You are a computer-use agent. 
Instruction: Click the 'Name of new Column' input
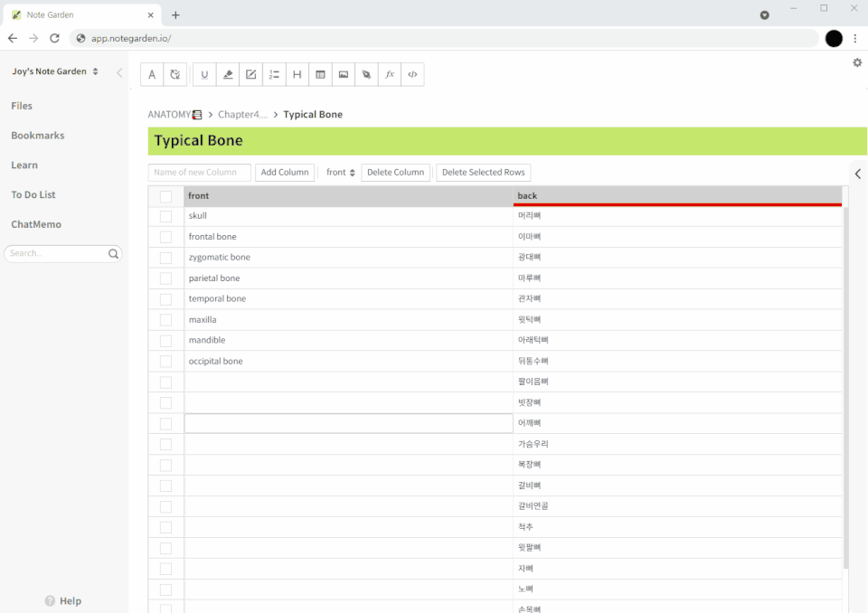coord(199,172)
